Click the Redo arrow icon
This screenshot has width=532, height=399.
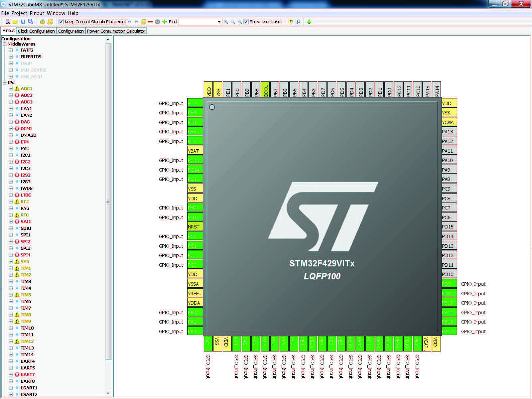coord(136,22)
